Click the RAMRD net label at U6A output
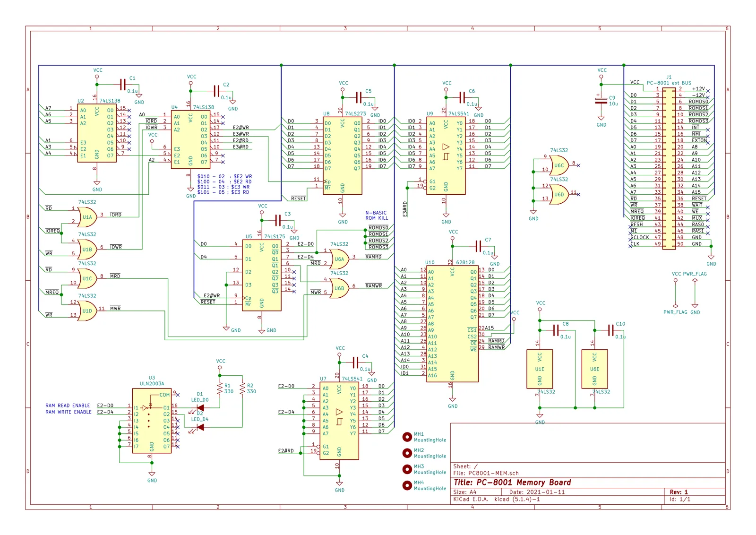This screenshot has width=756, height=535. [373, 257]
